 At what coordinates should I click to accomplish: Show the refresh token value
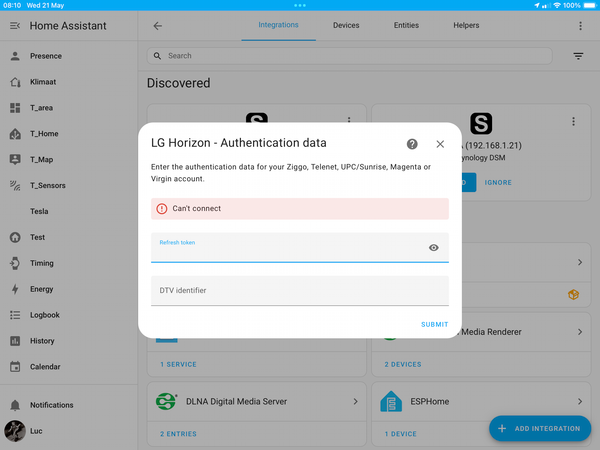coord(434,248)
